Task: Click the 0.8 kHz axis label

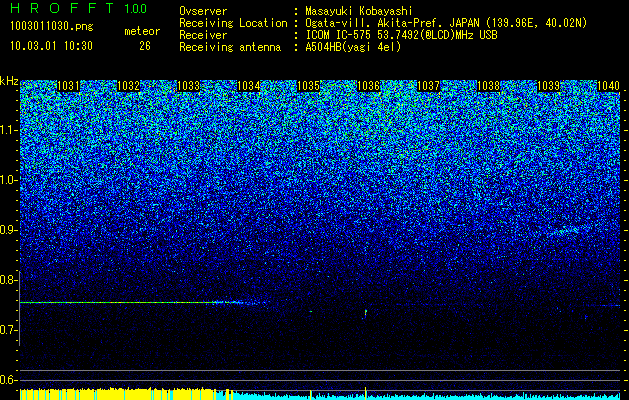Action: tap(8, 280)
